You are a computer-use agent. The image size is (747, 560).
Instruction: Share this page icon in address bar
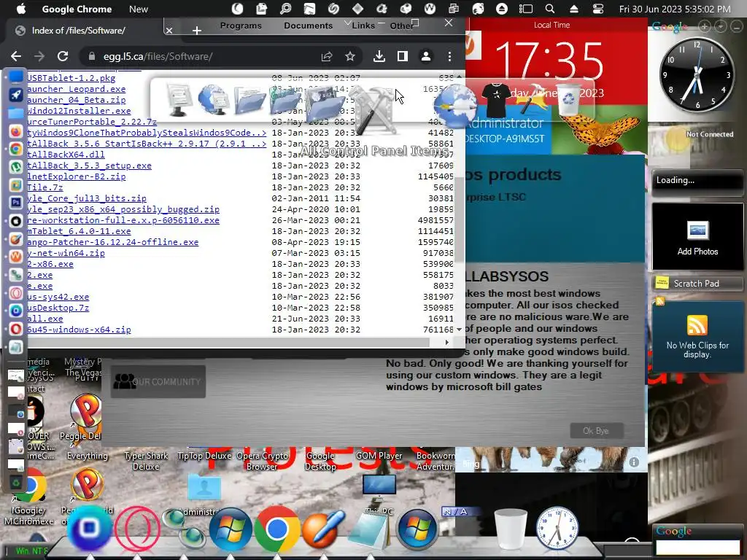326,56
